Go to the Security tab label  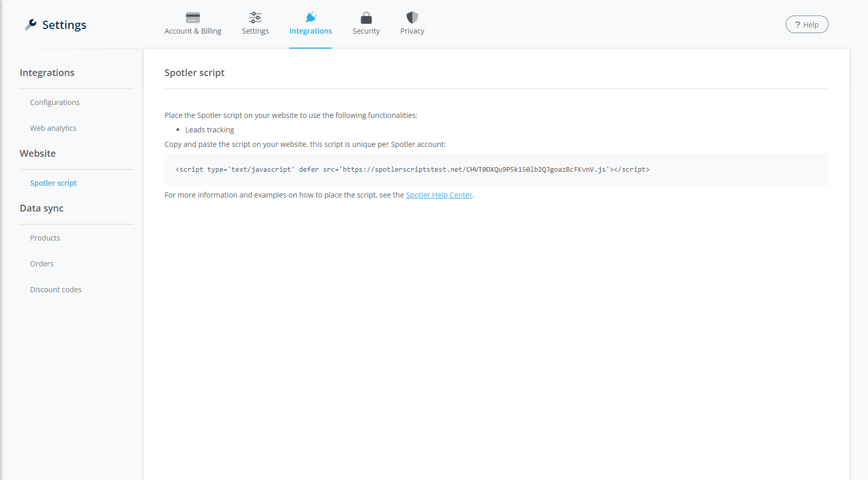366,31
